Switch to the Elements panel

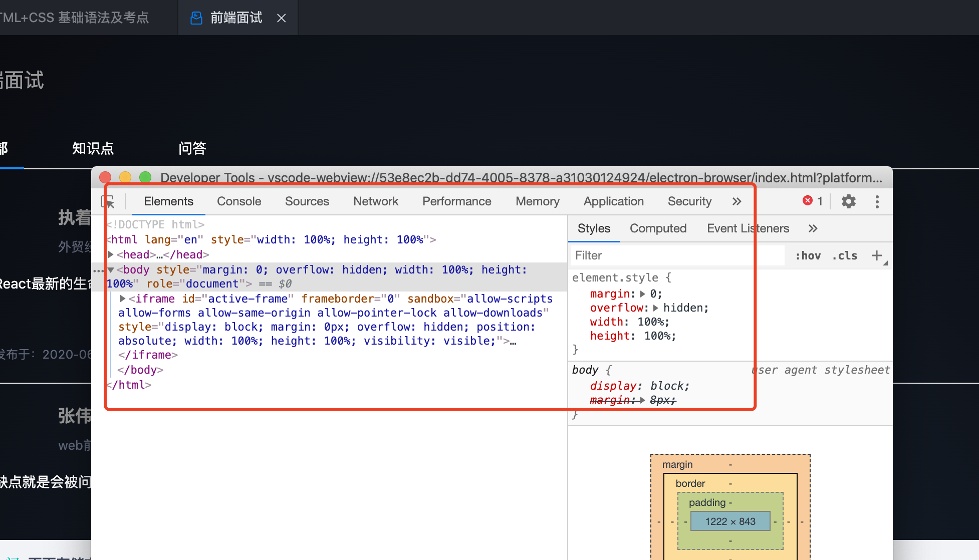click(168, 201)
